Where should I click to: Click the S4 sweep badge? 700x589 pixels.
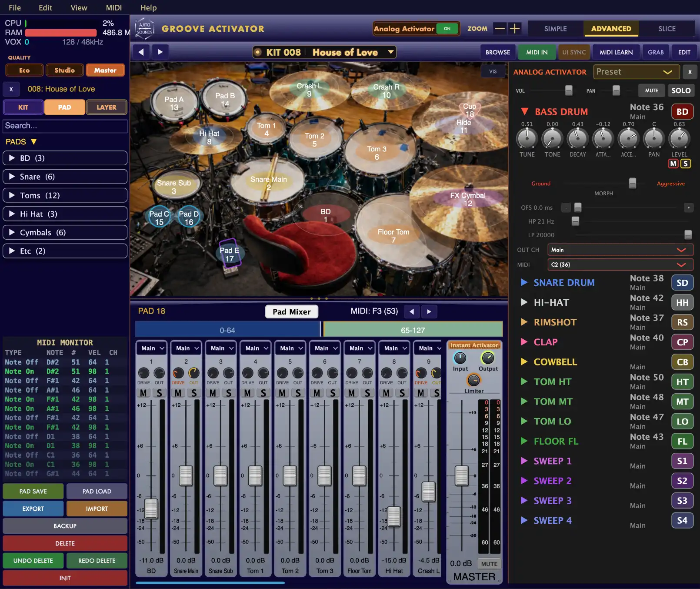(682, 521)
